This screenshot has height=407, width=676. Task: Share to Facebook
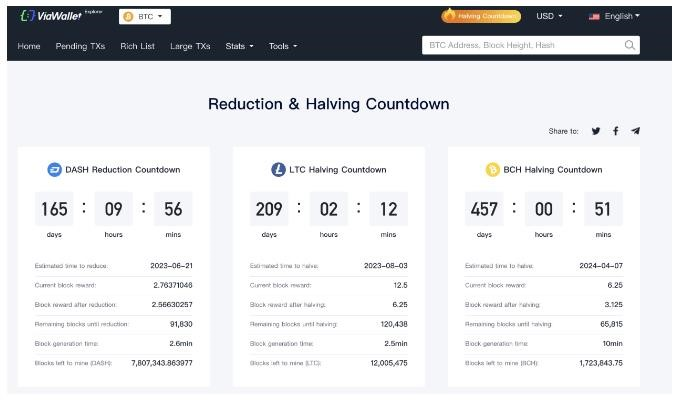pyautogui.click(x=616, y=131)
